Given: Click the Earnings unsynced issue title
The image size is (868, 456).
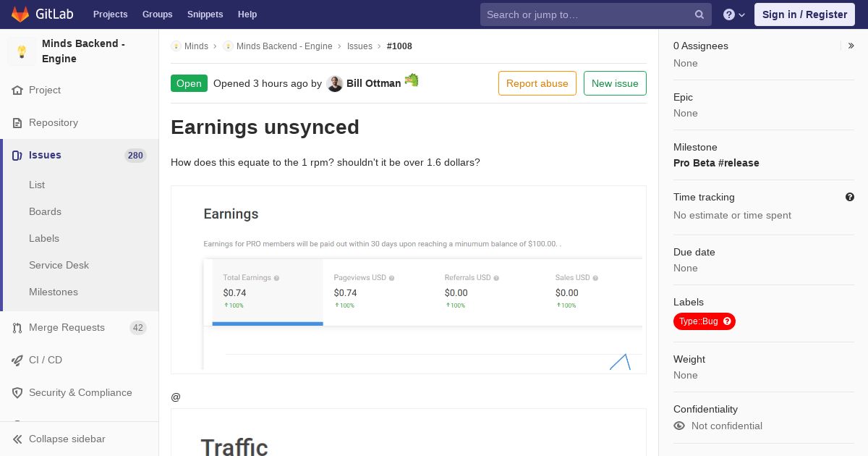Looking at the screenshot, I should coord(265,127).
